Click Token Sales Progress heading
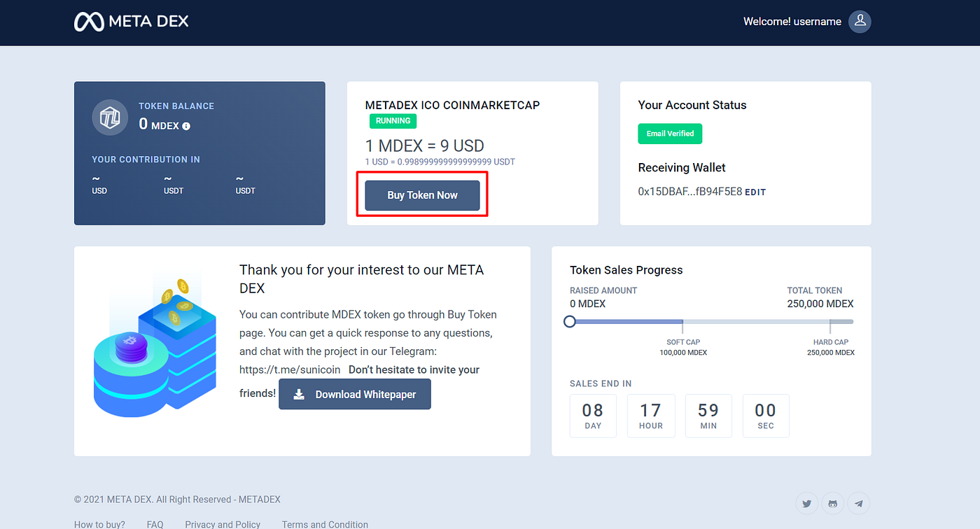Screen dimensions: 980x529 tap(626, 270)
